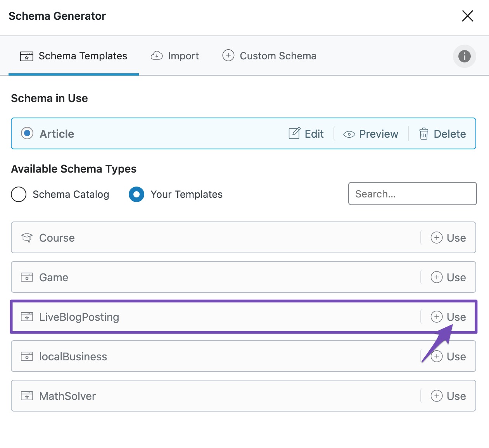Screen dimensions: 489x448
Task: Click the schema icon beside localBusiness
Action: point(27,356)
